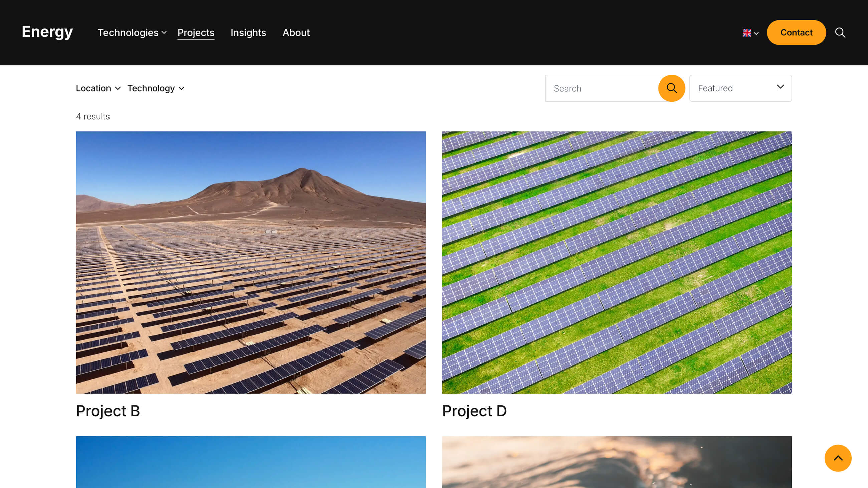This screenshot has width=868, height=488.
Task: Go to the Insights page
Action: 248,33
